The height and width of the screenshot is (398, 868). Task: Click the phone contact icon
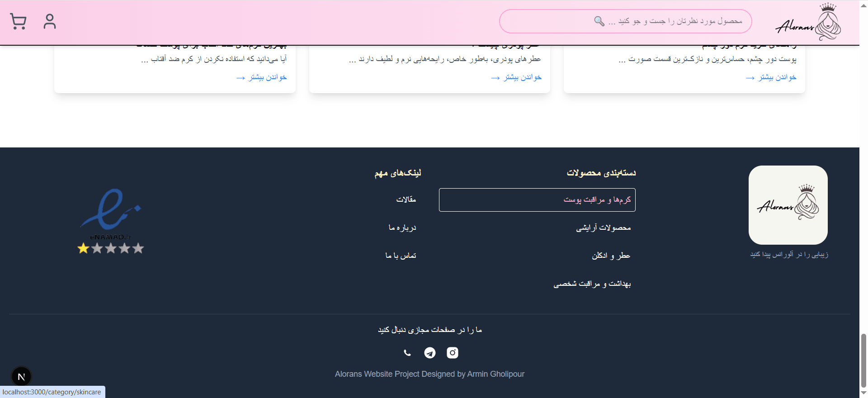pyautogui.click(x=407, y=353)
